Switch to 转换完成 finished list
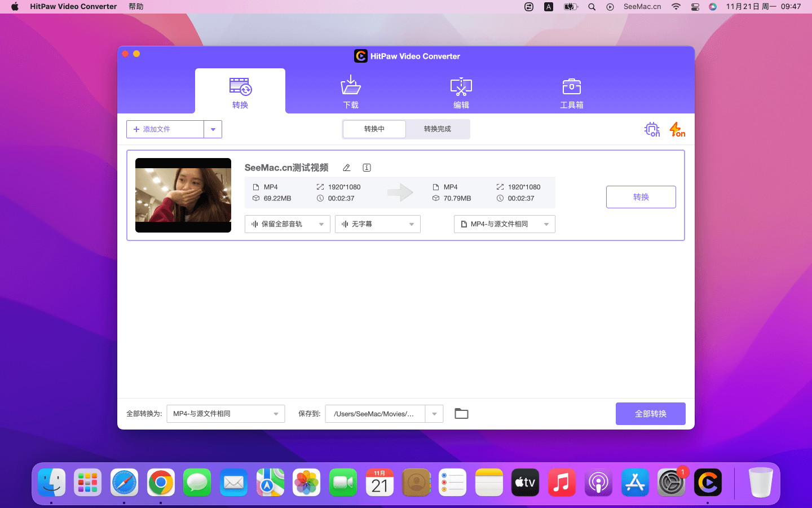Image resolution: width=812 pixels, height=508 pixels. click(x=437, y=129)
